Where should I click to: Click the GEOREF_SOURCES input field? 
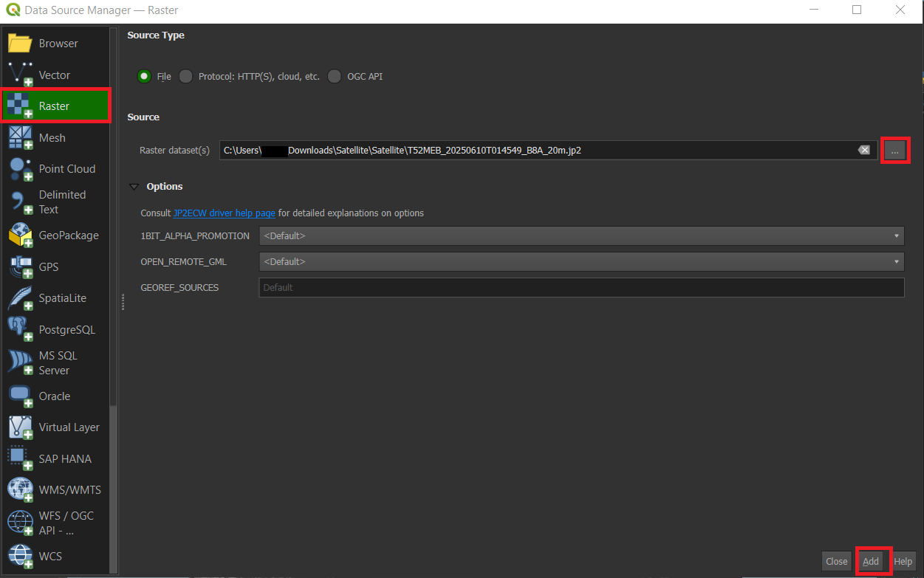click(581, 287)
